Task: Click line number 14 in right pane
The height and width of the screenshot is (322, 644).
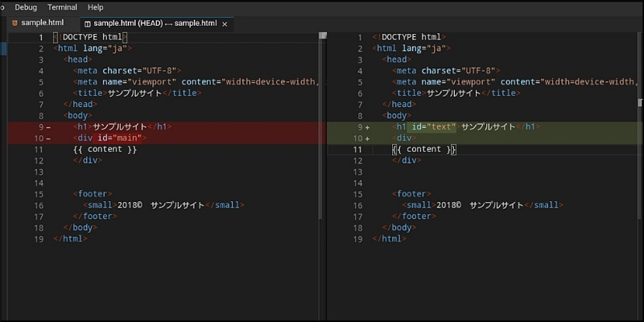Action: pos(358,183)
